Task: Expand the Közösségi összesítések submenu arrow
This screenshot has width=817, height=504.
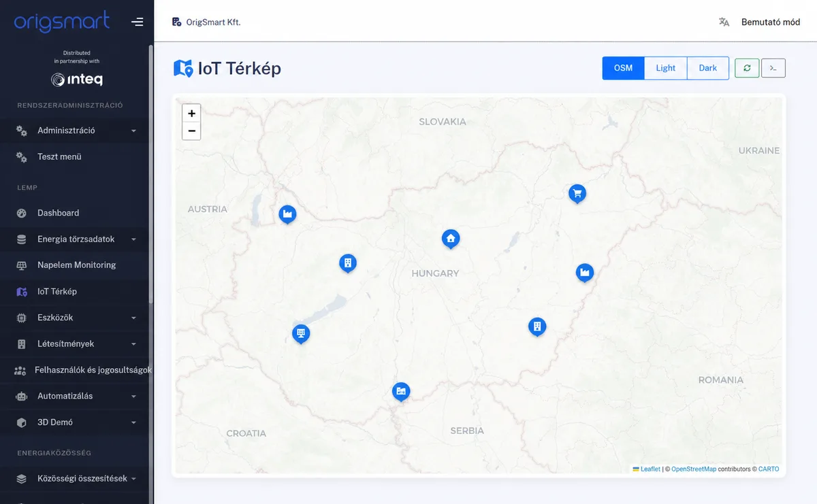Action: [x=133, y=479]
